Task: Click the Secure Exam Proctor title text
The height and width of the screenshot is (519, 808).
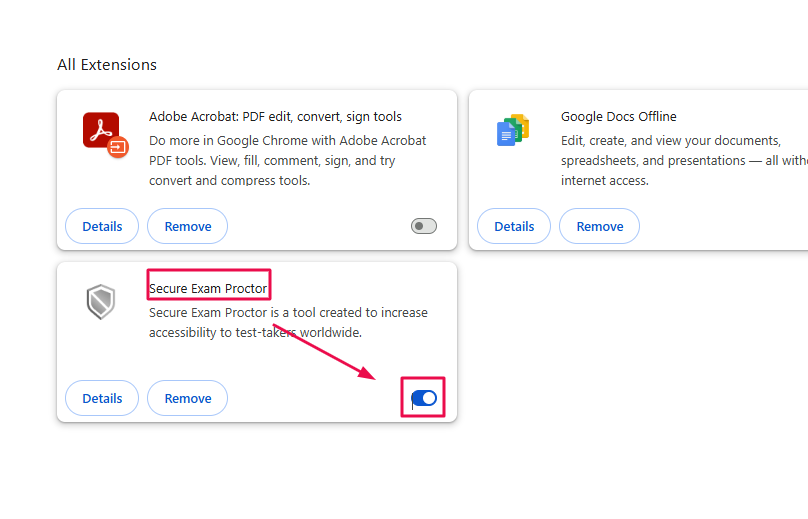Action: pos(208,289)
